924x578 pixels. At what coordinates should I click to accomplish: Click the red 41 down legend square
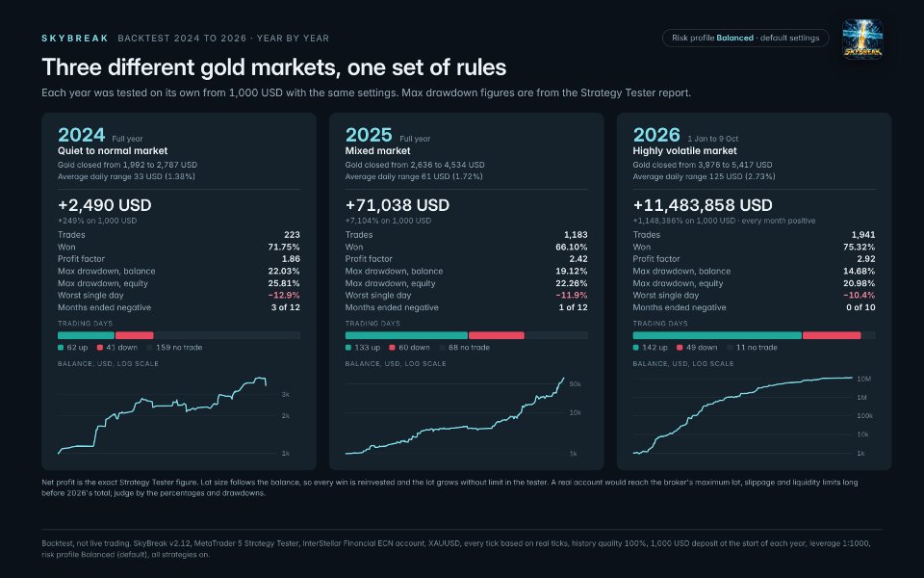pyautogui.click(x=100, y=348)
